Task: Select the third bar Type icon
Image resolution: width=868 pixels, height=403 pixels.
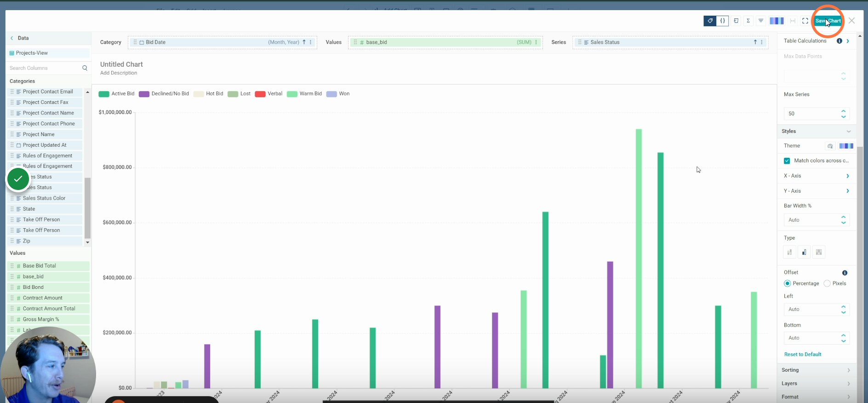Action: [819, 252]
